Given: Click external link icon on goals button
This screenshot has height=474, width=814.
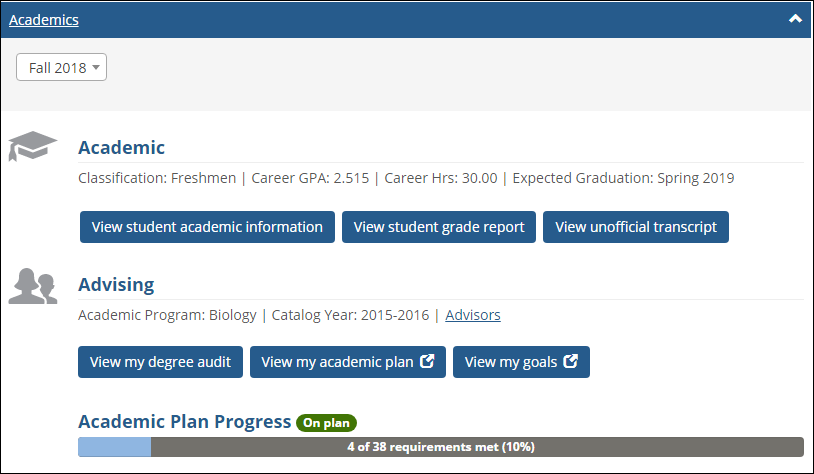Looking at the screenshot, I should click(x=571, y=362).
